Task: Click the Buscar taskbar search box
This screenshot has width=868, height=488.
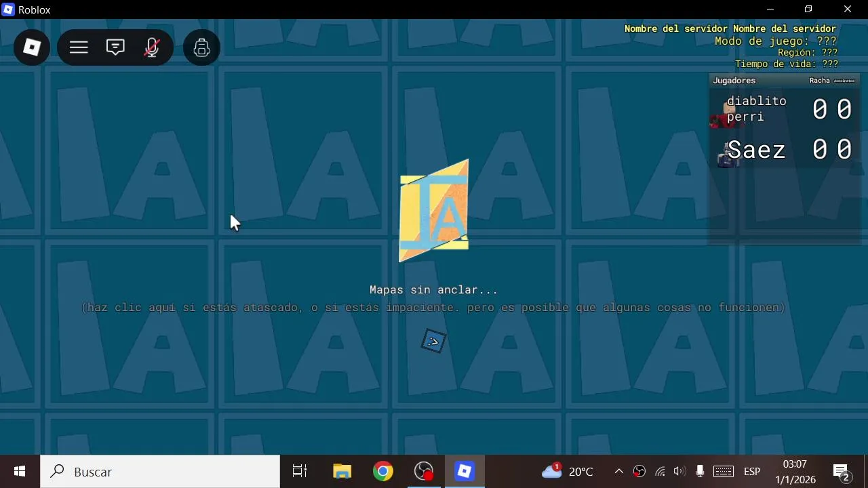Action: 160,471
